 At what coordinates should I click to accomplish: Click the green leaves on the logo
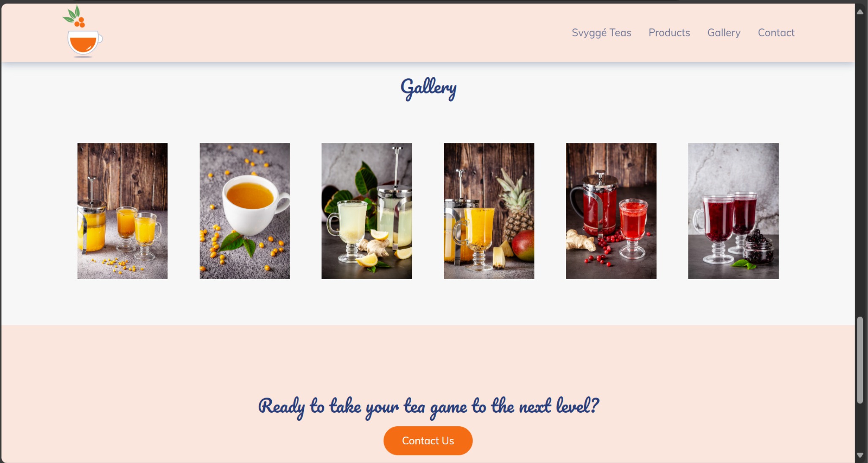coord(72,14)
